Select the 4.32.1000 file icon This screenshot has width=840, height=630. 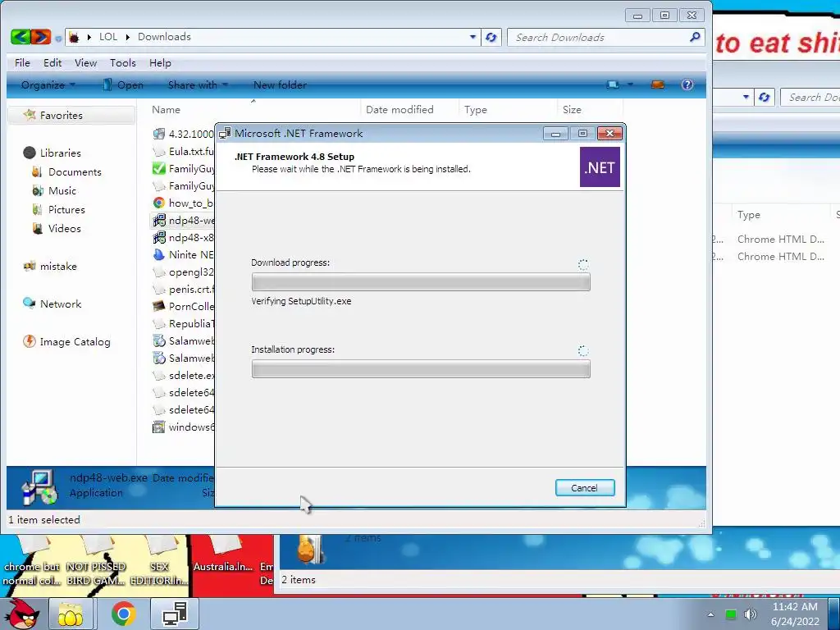[159, 134]
